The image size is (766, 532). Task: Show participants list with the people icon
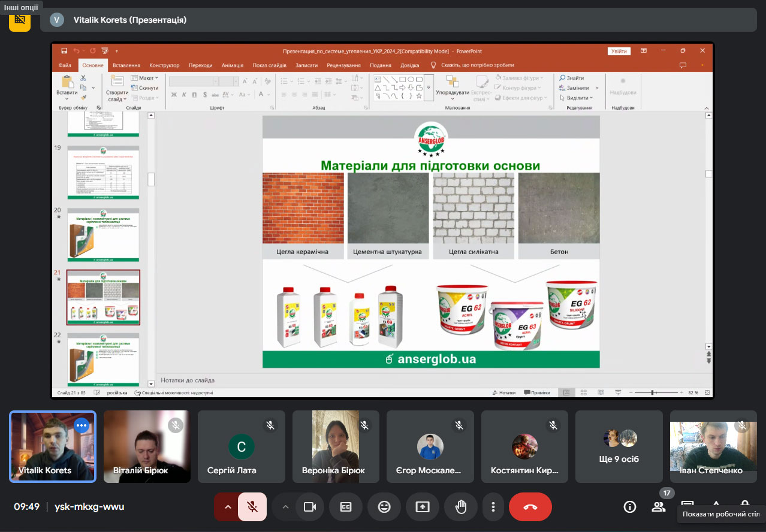[x=658, y=507]
